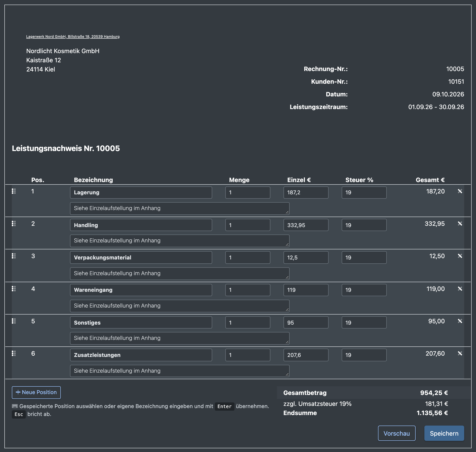
Task: Edit the note textarea under Lagerung
Action: point(180,209)
